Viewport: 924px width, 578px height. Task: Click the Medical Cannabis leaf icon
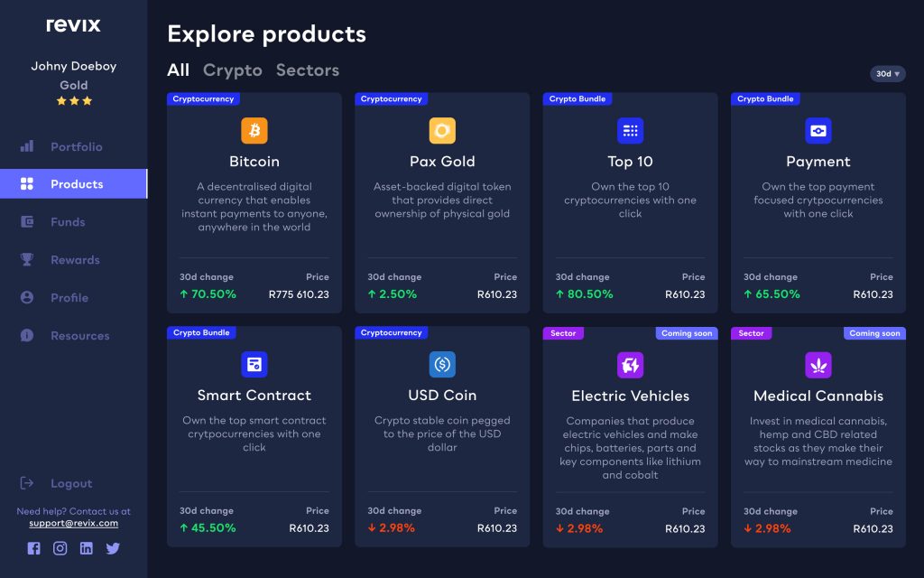pyautogui.click(x=818, y=365)
